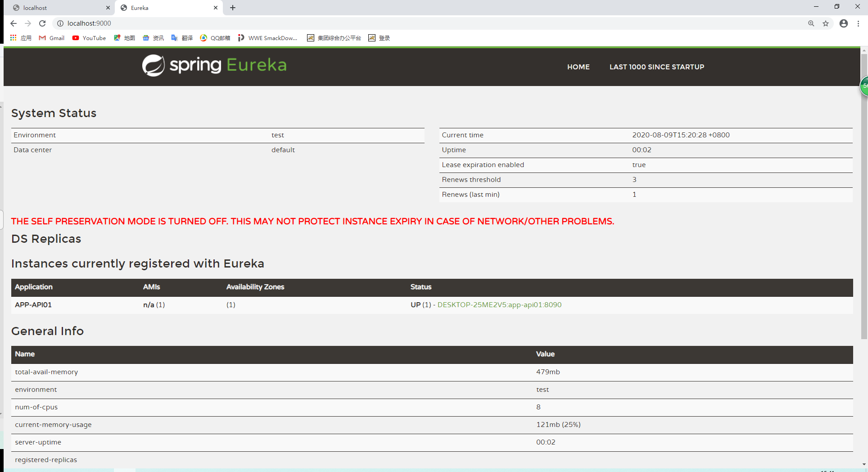Open the 翻译 translate bookmark
868x472 pixels.
pyautogui.click(x=182, y=38)
